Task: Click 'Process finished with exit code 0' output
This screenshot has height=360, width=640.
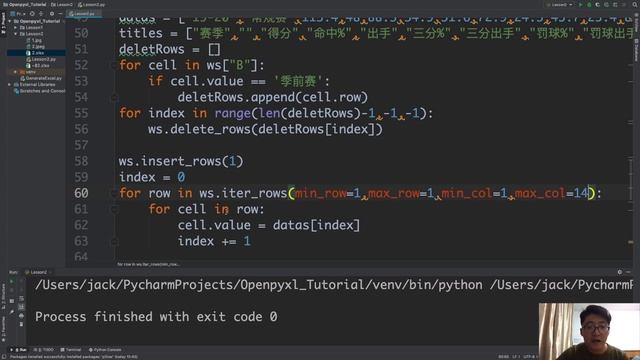Action: (156, 317)
